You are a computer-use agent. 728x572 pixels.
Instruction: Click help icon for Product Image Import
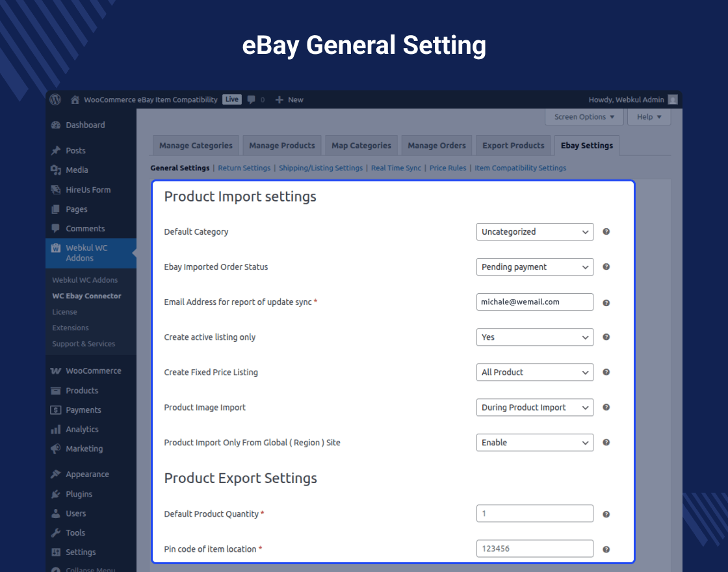click(x=606, y=408)
